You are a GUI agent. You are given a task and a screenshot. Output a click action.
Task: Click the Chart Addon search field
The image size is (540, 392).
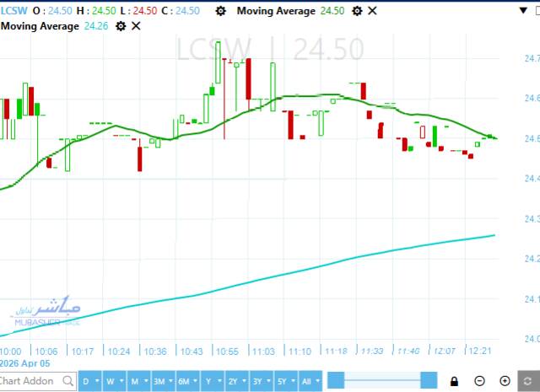pos(30,381)
